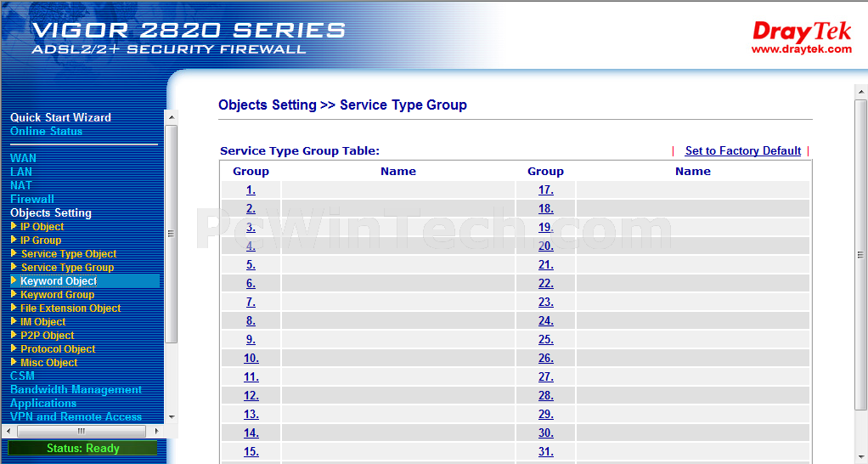Expand the Firewall menu section
868x464 pixels.
pos(32,199)
